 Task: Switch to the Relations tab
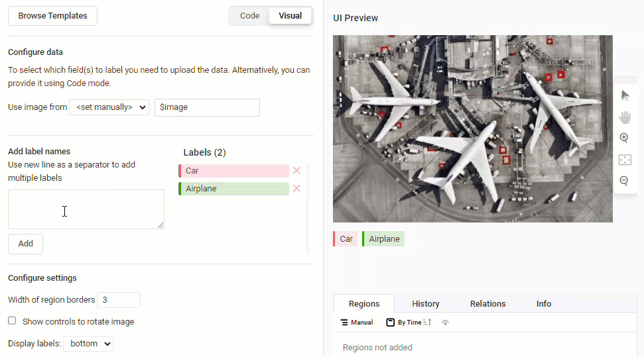point(487,303)
